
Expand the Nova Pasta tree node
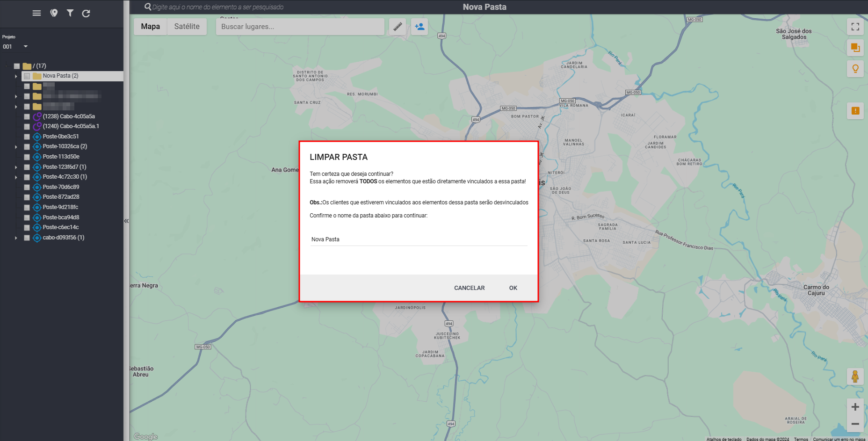coord(16,76)
